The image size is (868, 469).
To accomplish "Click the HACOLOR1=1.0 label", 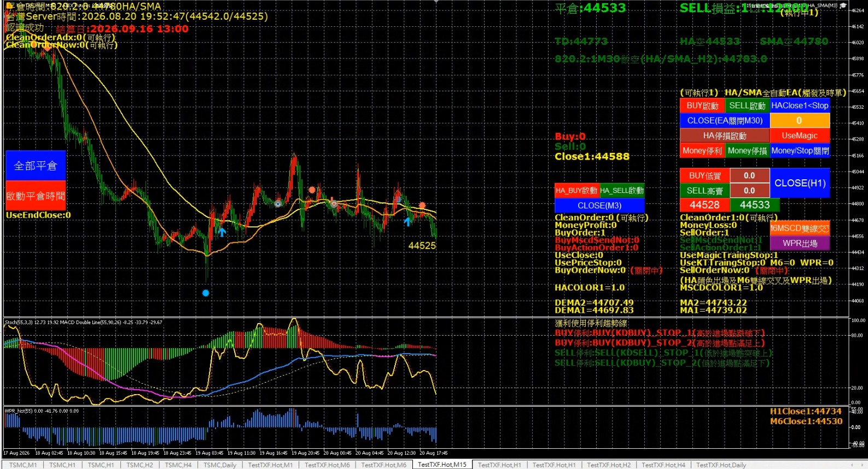I will 590,288.
